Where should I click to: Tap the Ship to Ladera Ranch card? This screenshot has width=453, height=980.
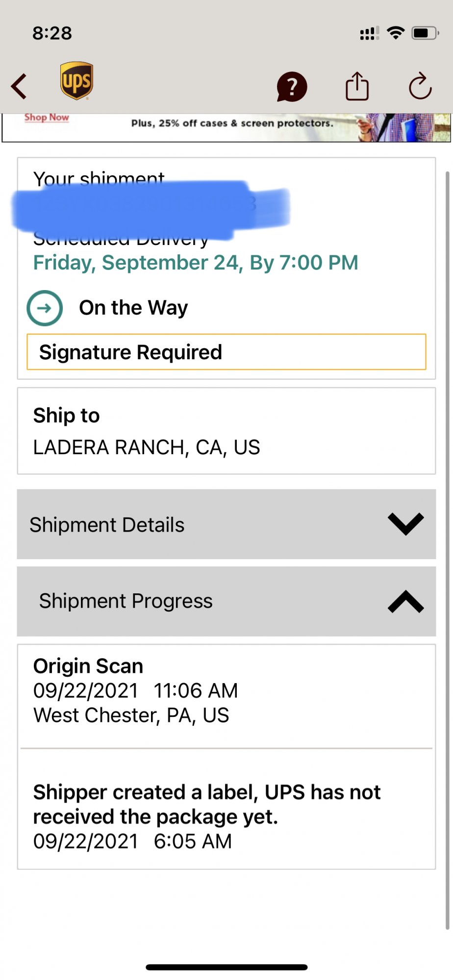pyautogui.click(x=226, y=431)
